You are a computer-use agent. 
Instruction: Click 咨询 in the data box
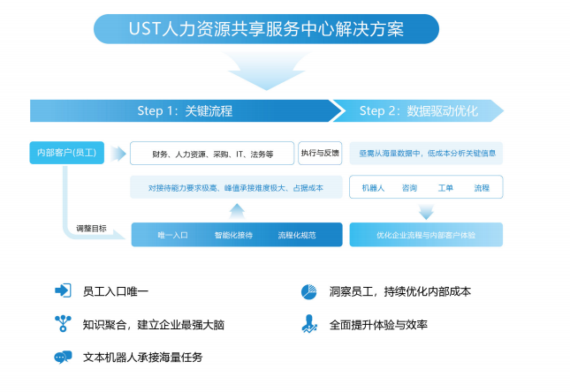tap(409, 188)
